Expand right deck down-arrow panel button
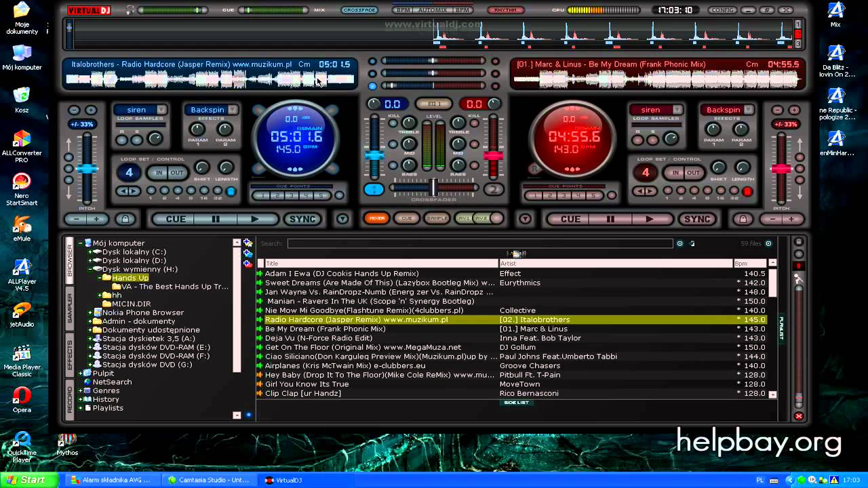This screenshot has width=868, height=488. pyautogui.click(x=525, y=219)
